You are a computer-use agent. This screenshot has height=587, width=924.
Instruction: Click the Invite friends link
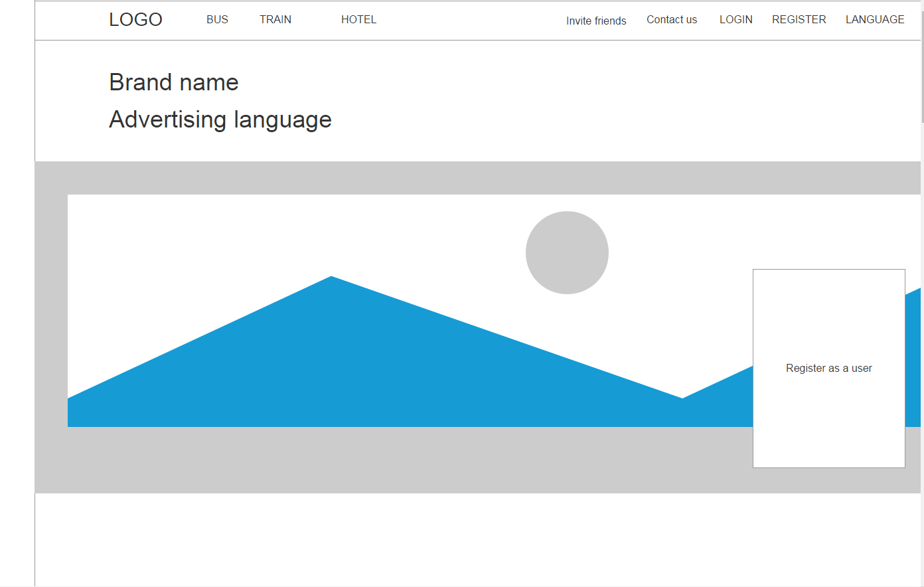click(x=596, y=21)
